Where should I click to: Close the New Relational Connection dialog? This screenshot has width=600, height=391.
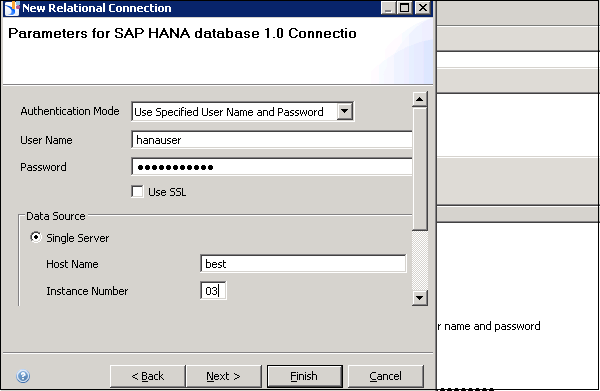coord(423,8)
